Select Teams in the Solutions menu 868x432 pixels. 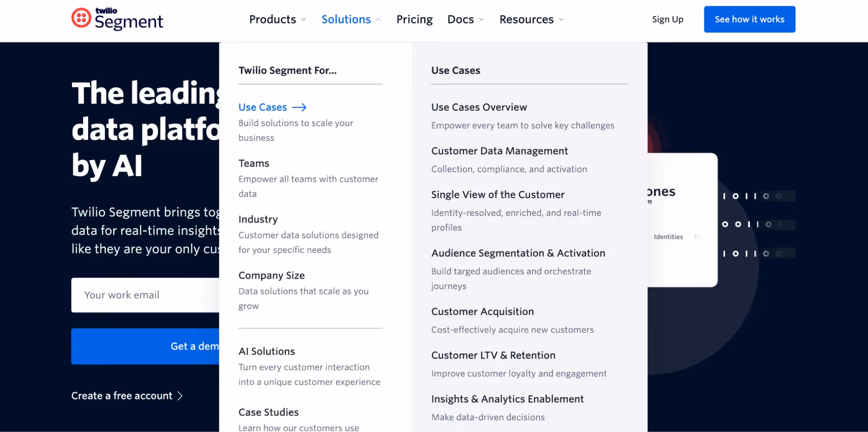point(254,164)
